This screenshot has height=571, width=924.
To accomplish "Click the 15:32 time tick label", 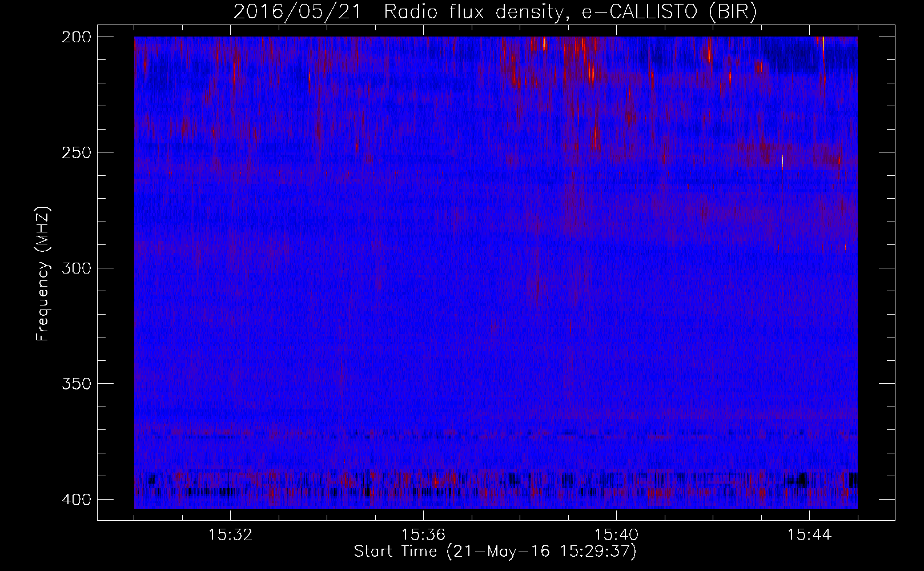I will point(230,535).
